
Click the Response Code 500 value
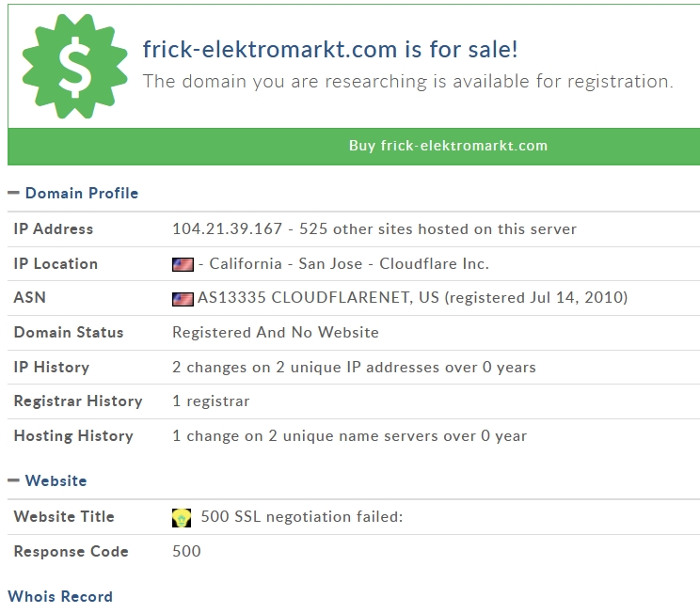[186, 552]
